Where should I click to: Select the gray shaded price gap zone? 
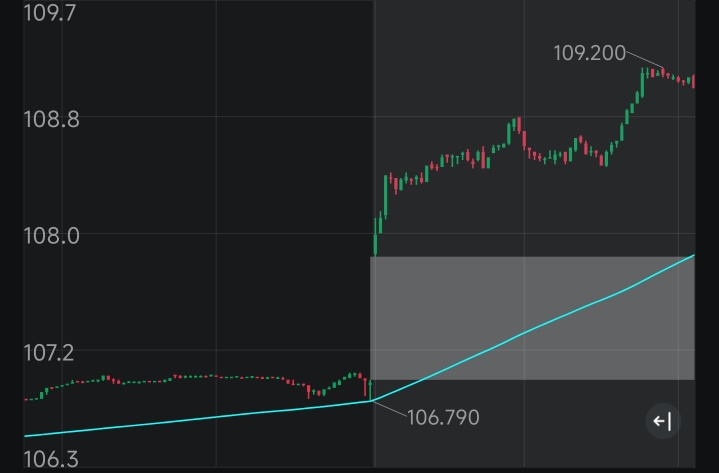(x=532, y=318)
